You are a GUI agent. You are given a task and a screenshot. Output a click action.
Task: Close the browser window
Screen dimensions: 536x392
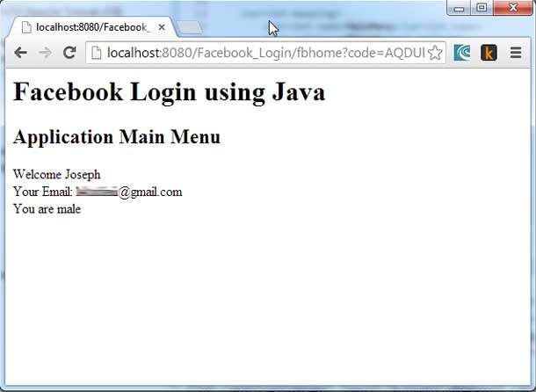point(513,8)
